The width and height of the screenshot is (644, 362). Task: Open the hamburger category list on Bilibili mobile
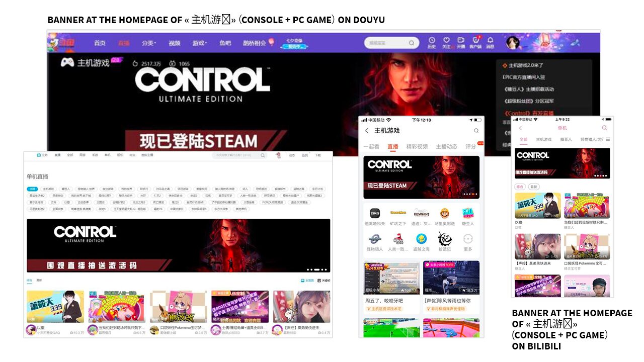tap(608, 139)
